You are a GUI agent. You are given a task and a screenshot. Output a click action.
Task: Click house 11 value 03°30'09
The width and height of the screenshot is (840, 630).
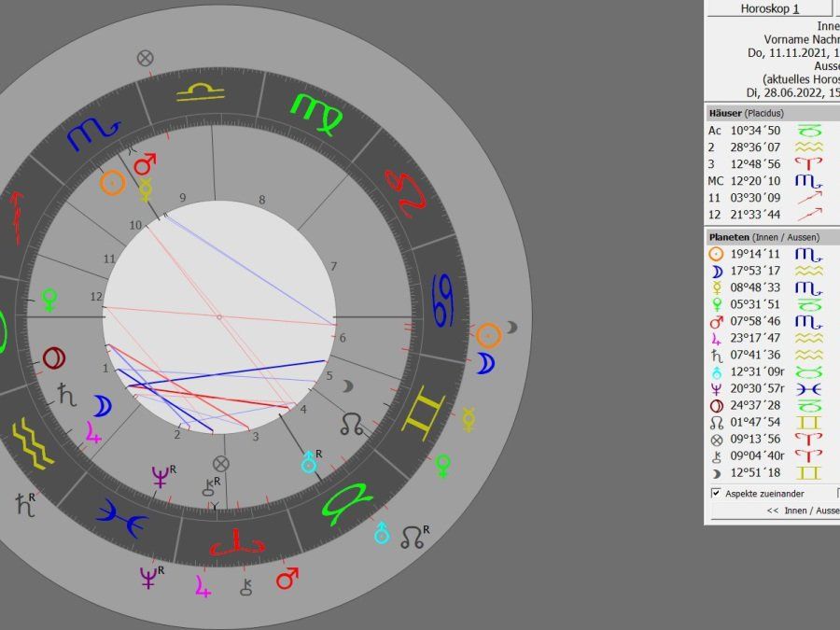click(755, 198)
